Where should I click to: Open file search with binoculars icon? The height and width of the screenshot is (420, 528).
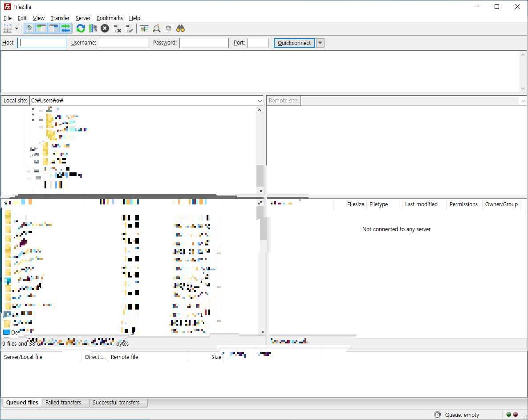[180, 29]
